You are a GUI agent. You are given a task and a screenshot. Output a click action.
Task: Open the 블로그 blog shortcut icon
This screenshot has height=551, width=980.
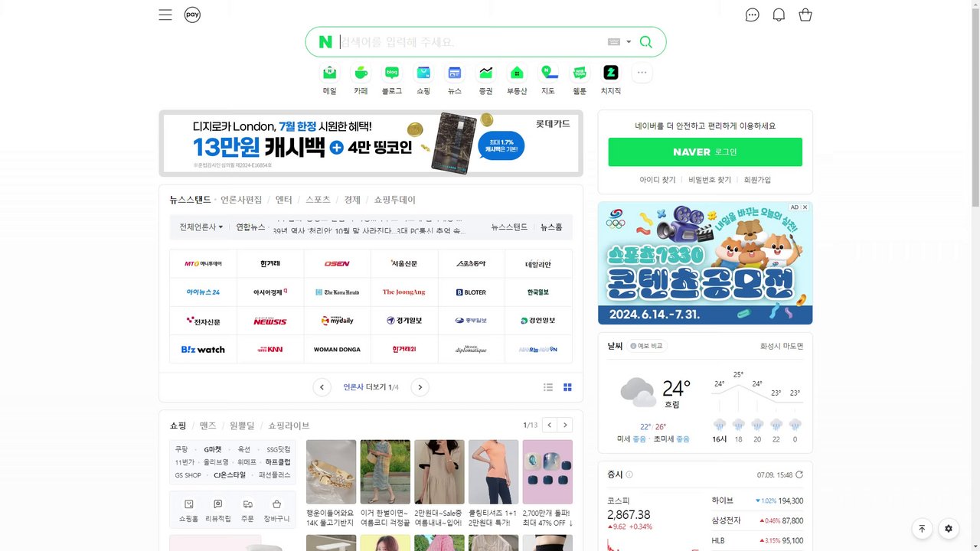click(392, 73)
